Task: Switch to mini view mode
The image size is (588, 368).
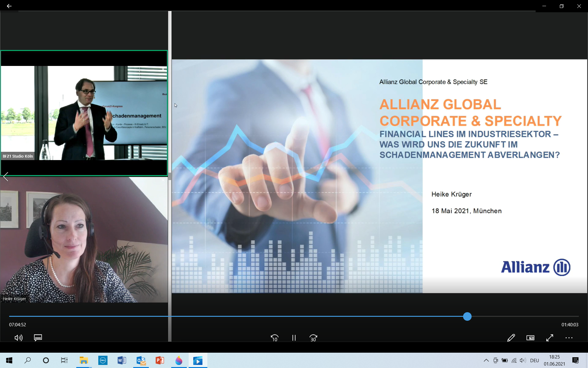Action: coord(530,338)
